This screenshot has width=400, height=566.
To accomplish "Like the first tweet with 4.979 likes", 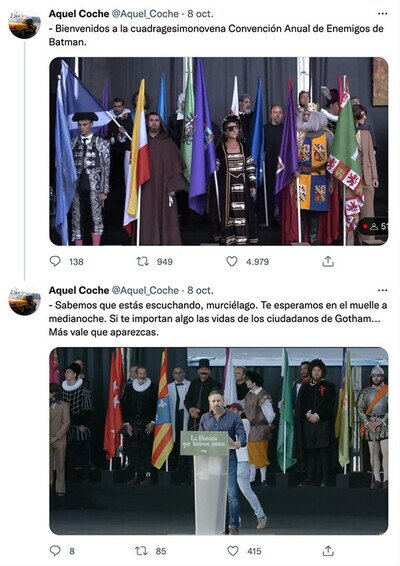I will click(232, 261).
